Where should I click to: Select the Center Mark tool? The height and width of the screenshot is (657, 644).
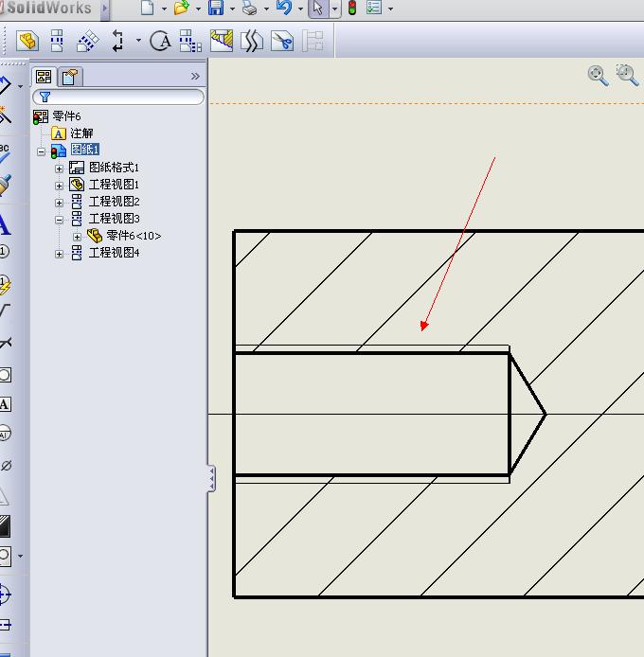pos(5,595)
